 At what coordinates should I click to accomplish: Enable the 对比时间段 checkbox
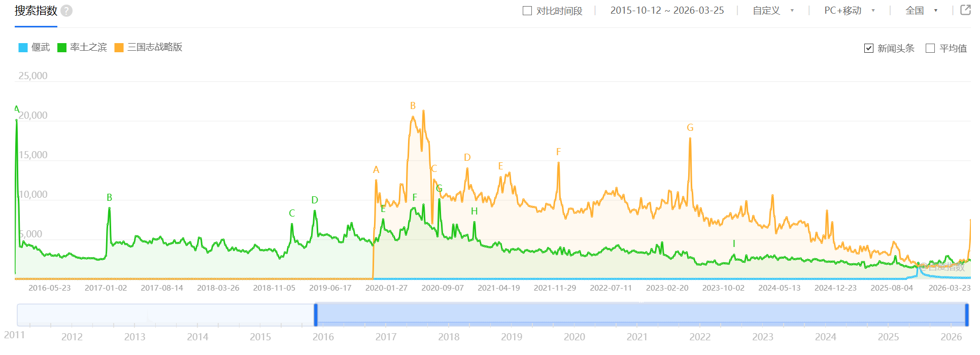(x=527, y=11)
